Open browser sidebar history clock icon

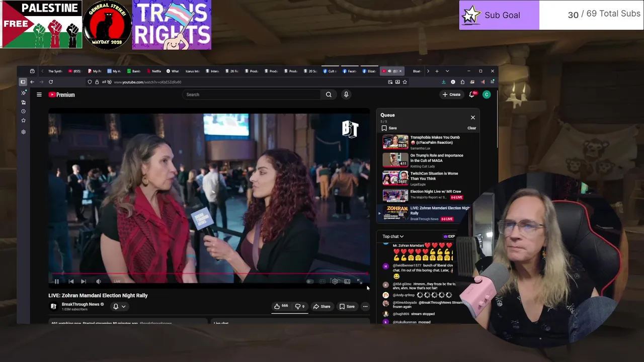click(23, 111)
